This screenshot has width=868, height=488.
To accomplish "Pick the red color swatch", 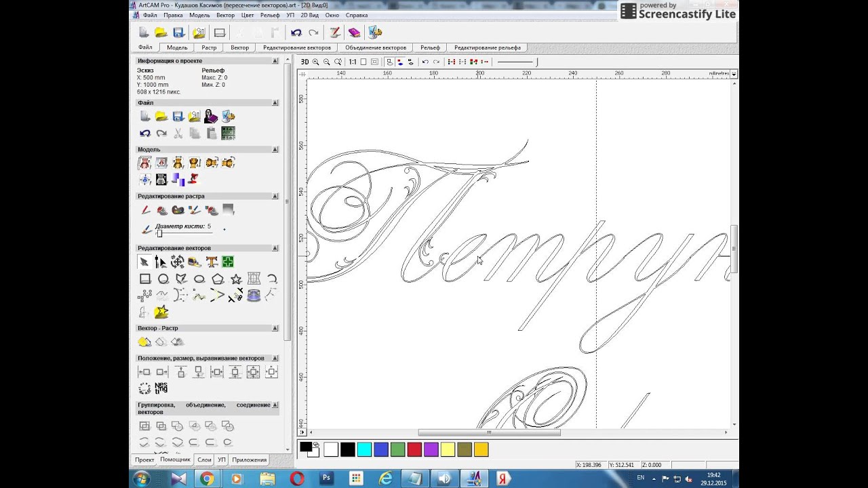I will coord(414,449).
